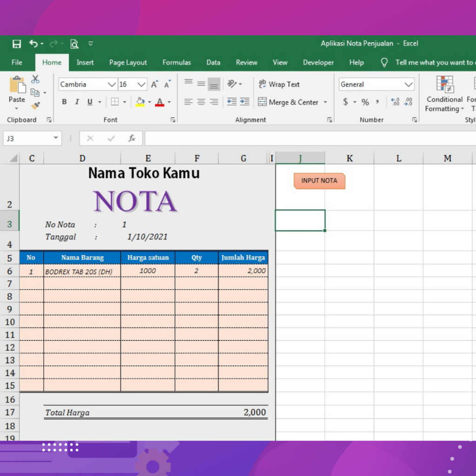Open the Formulas ribbon tab
The image size is (476, 476).
[x=177, y=63]
